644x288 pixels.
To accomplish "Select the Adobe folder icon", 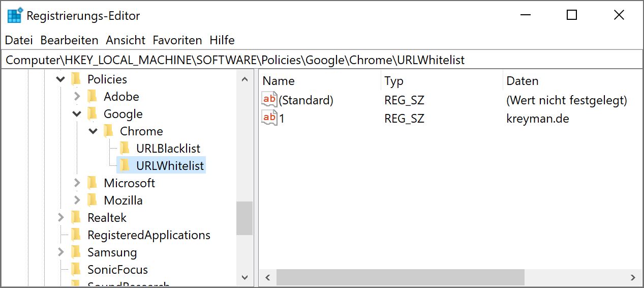I will click(93, 96).
